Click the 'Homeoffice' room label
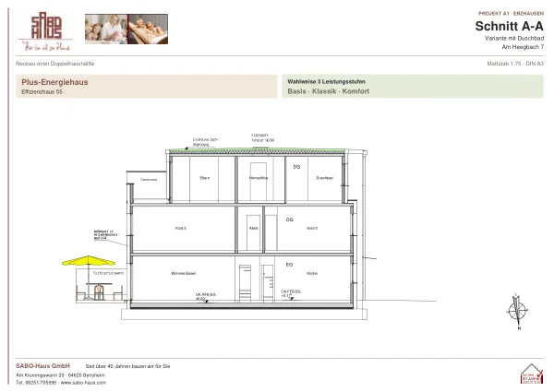This screenshot has height=392, width=554. 259,178
